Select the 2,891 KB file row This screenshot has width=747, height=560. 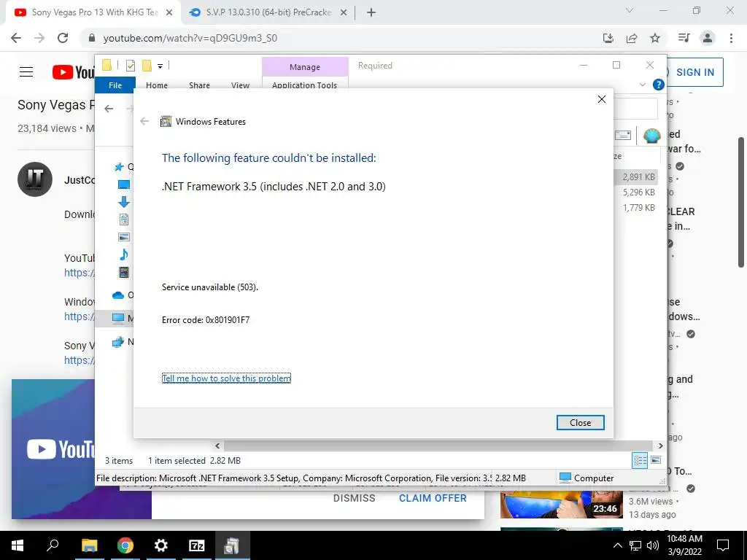[x=635, y=177]
